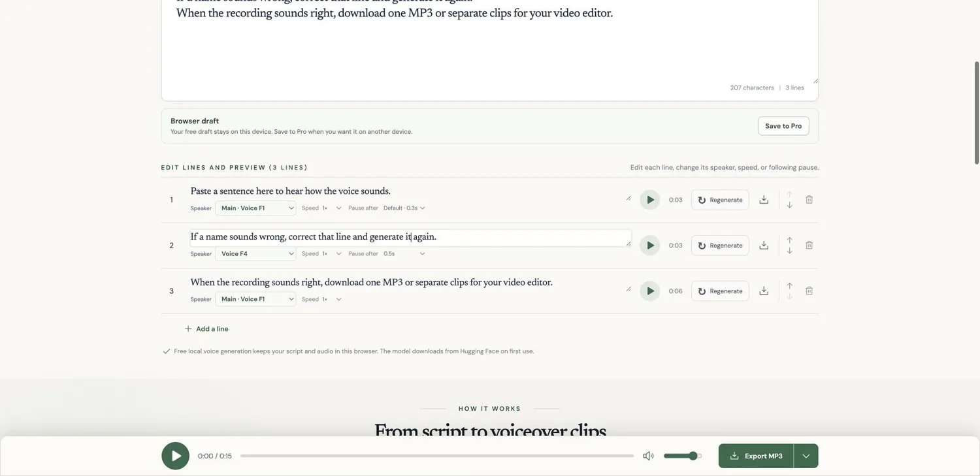Download the clip for line 2
Viewport: 980px width, 476px height.
[764, 246]
